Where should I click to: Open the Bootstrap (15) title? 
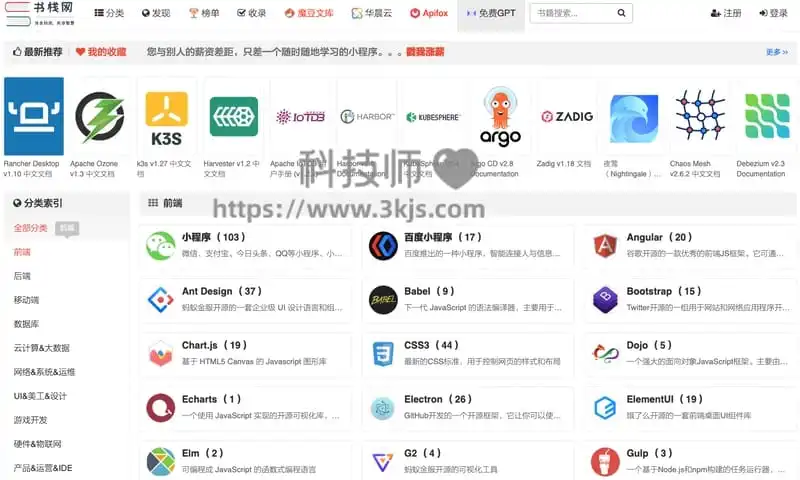coord(664,291)
